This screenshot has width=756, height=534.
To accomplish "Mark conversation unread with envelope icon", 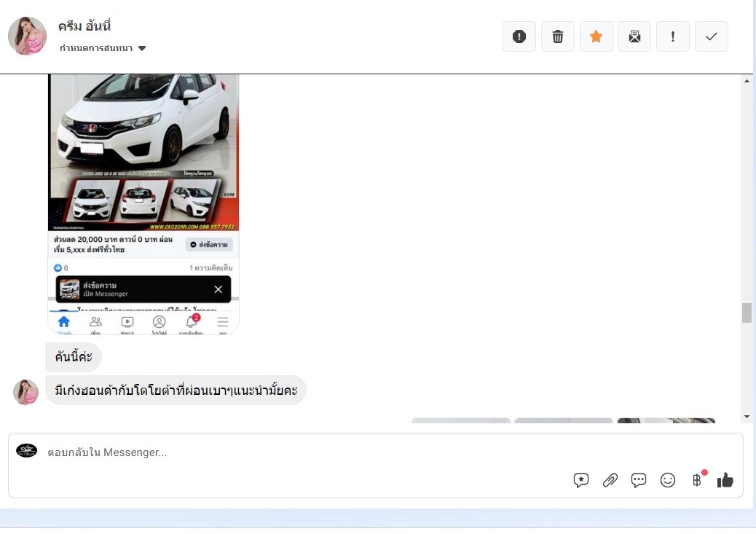I will click(x=634, y=36).
